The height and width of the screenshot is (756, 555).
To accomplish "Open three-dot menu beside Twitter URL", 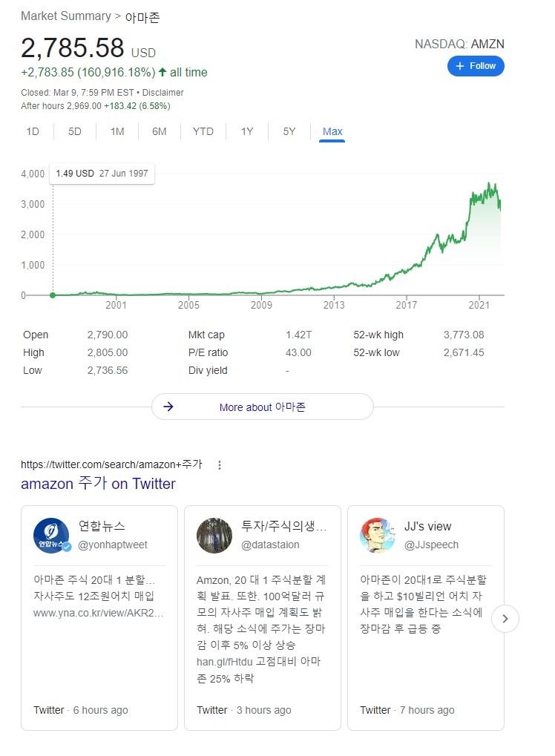I will (220, 464).
